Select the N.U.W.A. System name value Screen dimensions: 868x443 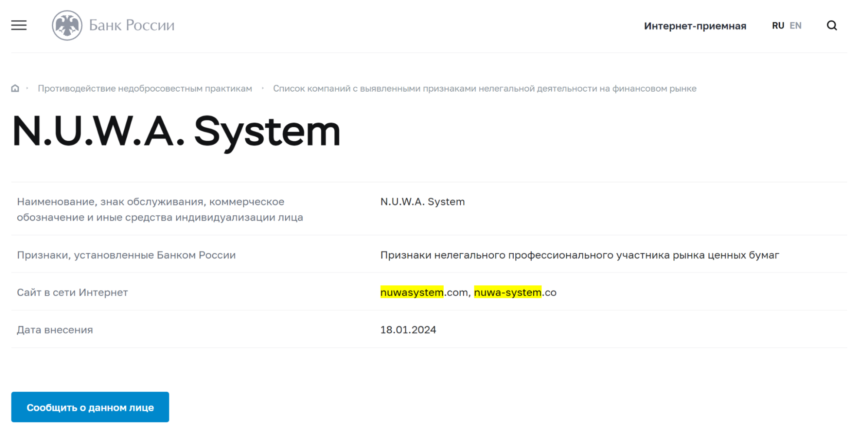point(422,202)
